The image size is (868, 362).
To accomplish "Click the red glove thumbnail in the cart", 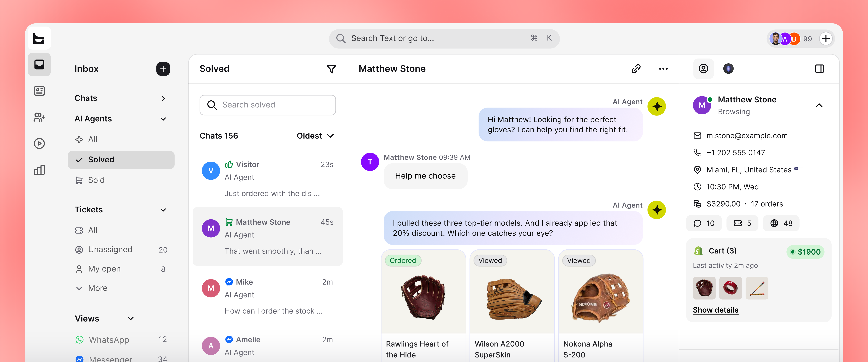I will pyautogui.click(x=704, y=288).
